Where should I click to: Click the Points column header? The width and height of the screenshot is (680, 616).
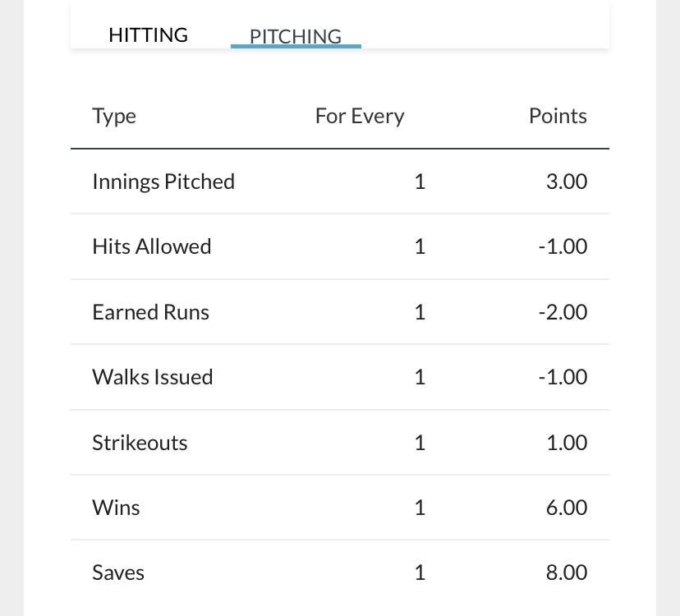[558, 117]
